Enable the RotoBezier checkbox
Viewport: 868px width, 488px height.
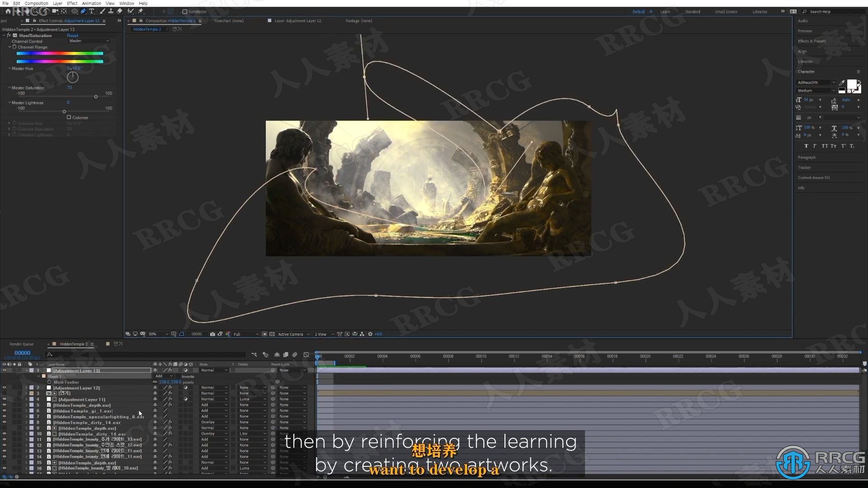point(184,12)
